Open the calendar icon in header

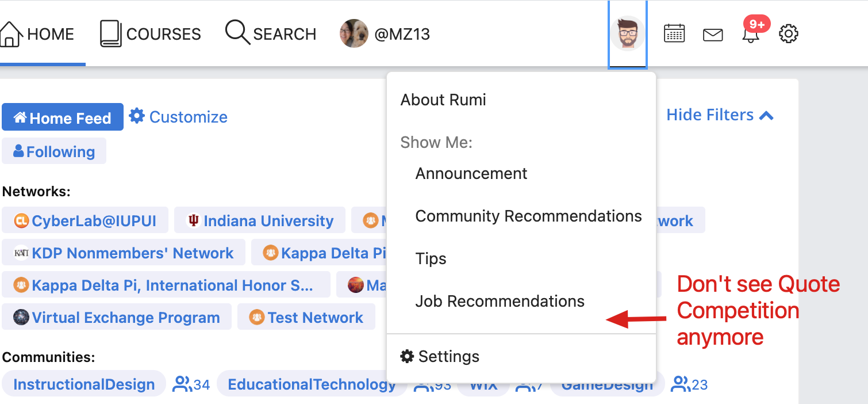(x=674, y=33)
